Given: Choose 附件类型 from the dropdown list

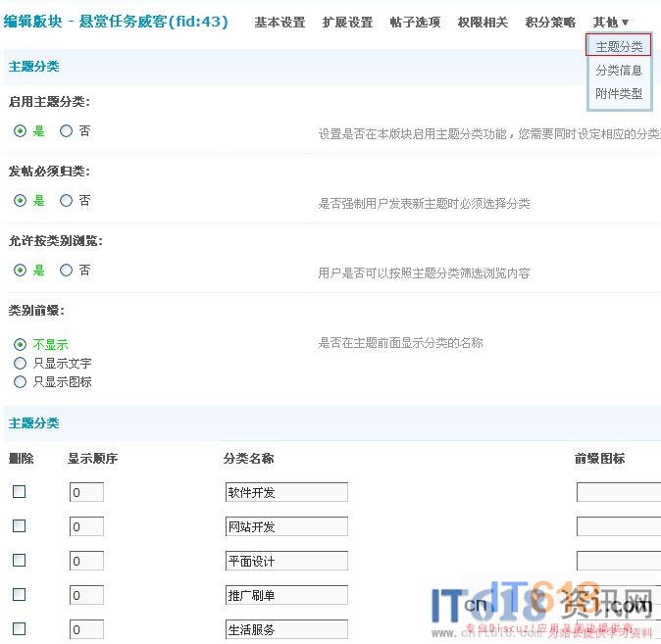Looking at the screenshot, I should click(619, 93).
